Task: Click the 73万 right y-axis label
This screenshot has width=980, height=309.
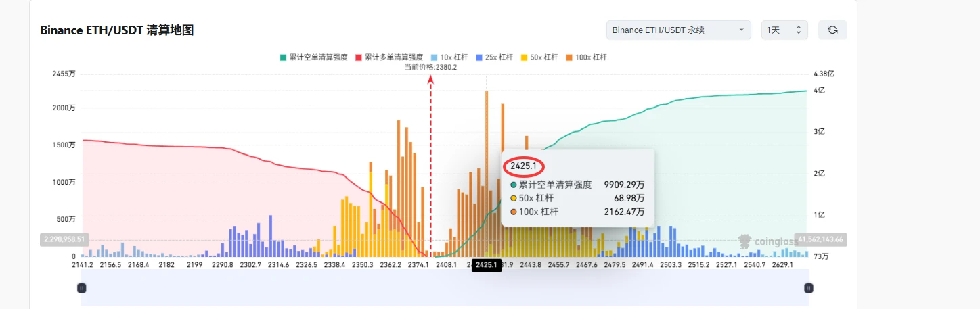Action: click(x=821, y=257)
